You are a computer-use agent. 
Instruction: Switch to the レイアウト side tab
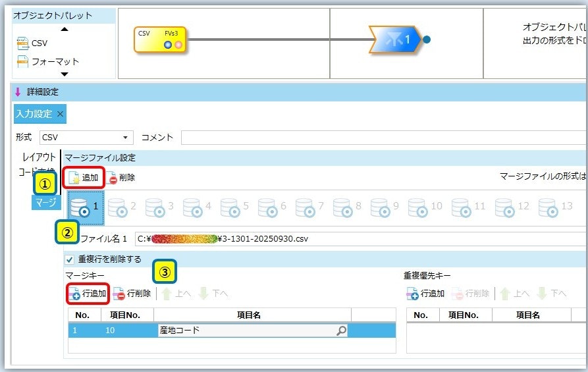[39, 157]
